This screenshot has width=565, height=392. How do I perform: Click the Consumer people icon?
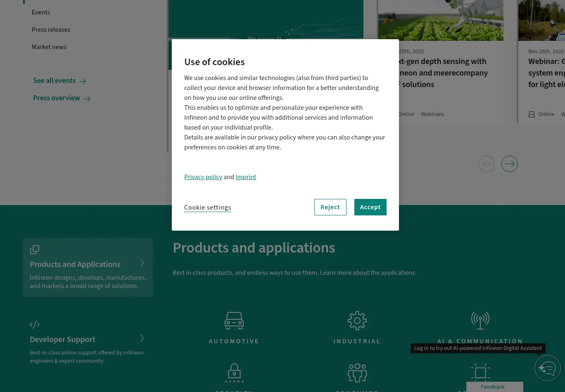357,373
